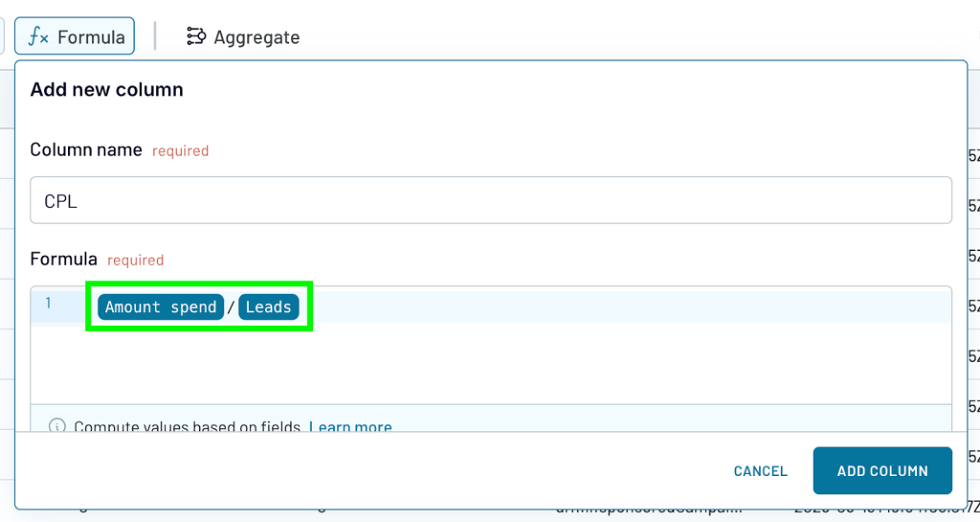Select the Leads formula chip
This screenshot has height=522, width=980.
(269, 306)
